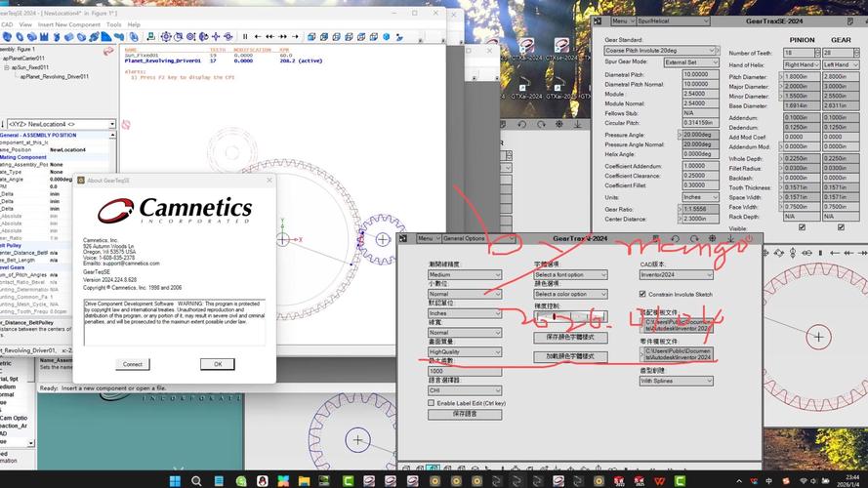Open the Insert New Component menu
This screenshot has height=488, width=868.
point(69,25)
